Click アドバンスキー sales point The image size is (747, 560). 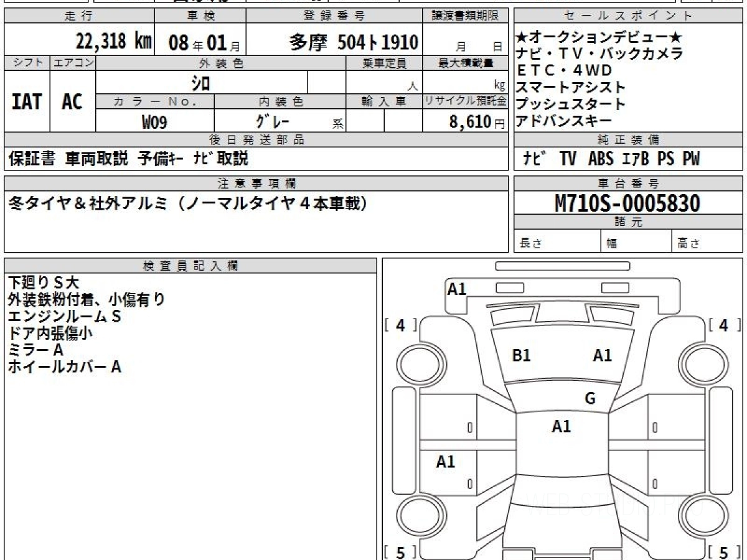[x=564, y=121]
